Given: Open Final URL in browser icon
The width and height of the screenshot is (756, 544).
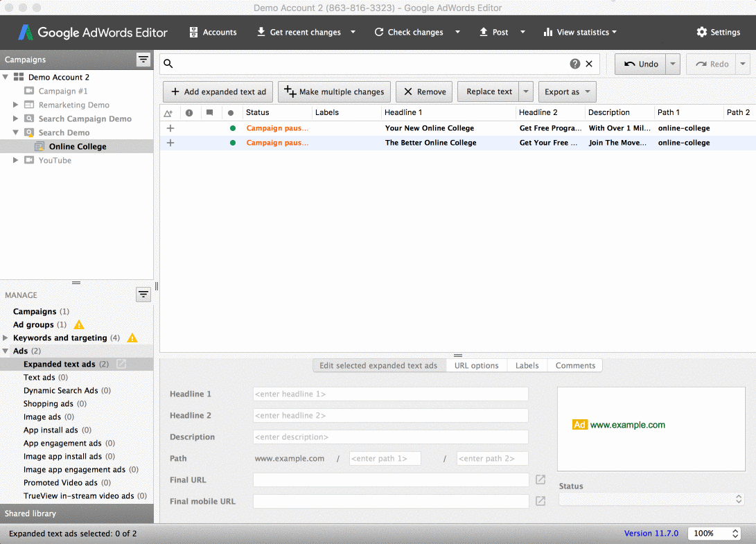Looking at the screenshot, I should [540, 480].
